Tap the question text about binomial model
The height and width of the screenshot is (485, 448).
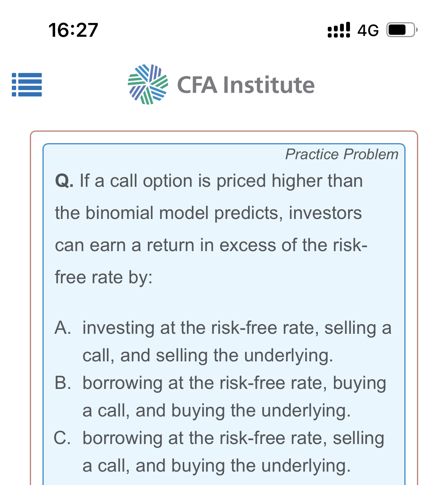coord(208,213)
